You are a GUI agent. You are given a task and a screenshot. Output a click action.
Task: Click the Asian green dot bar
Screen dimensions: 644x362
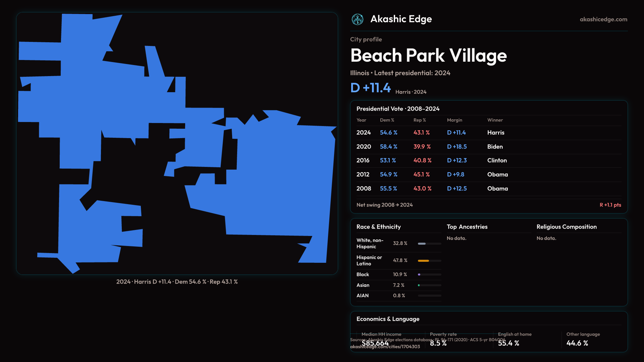[419, 285]
